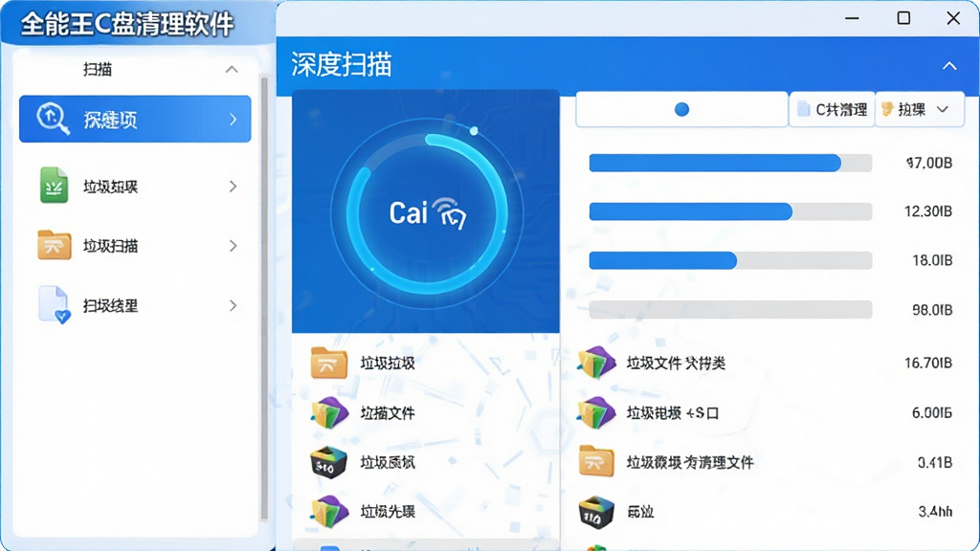Collapse the 深度扫描 panel with the chevron
This screenshot has width=980, height=551.
coord(949,66)
